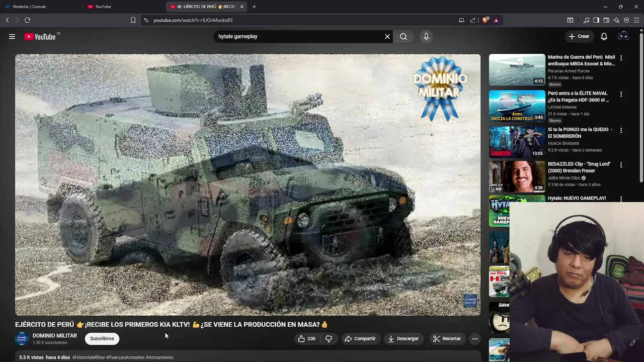This screenshot has width=644, height=362.
Task: Open the DOMINIO MILITAR channel name link
Action: click(55, 335)
